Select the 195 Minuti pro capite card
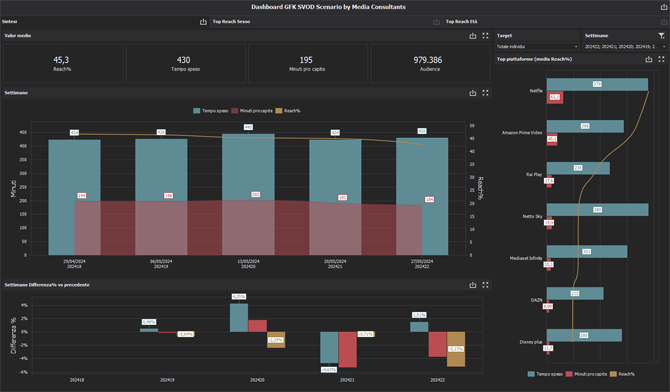670x392 pixels. click(308, 63)
